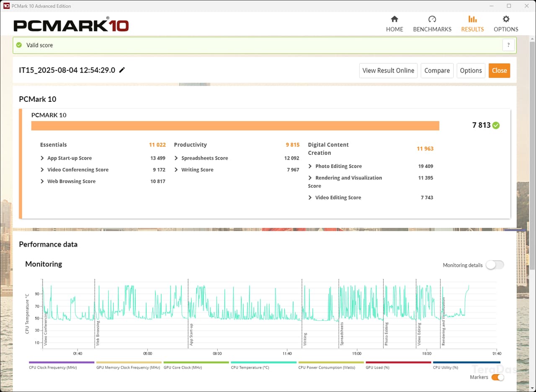This screenshot has width=536, height=392.
Task: Click the Writing chart marker
Action: click(305, 339)
